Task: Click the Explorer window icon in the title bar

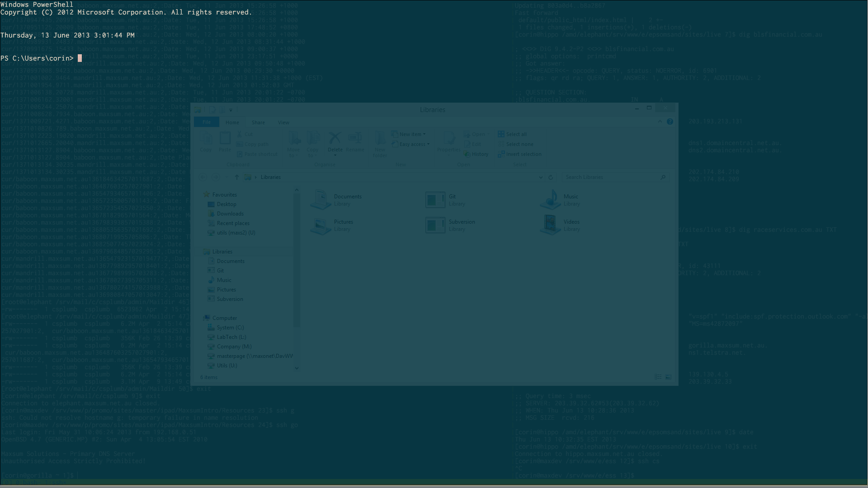Action: click(198, 109)
